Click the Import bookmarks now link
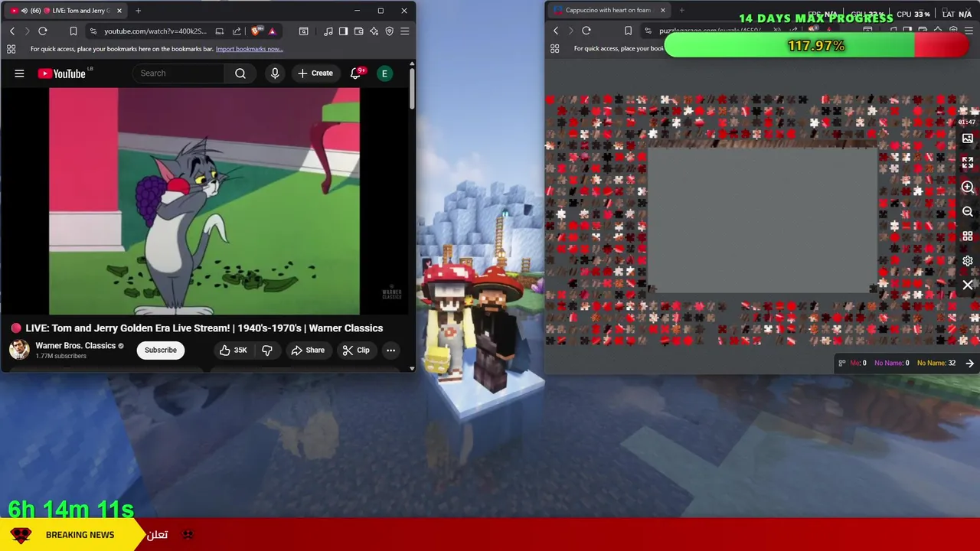 coord(250,49)
